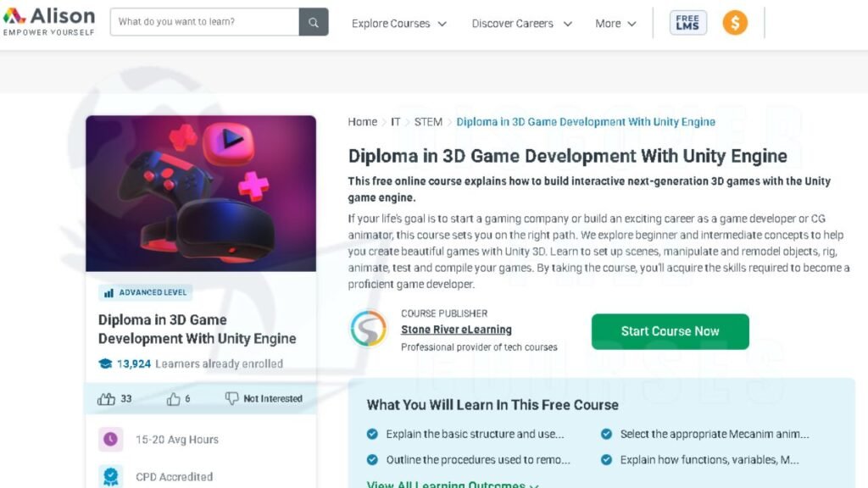Click the orange dollar coin icon
This screenshot has height=488, width=868.
pyautogui.click(x=735, y=23)
